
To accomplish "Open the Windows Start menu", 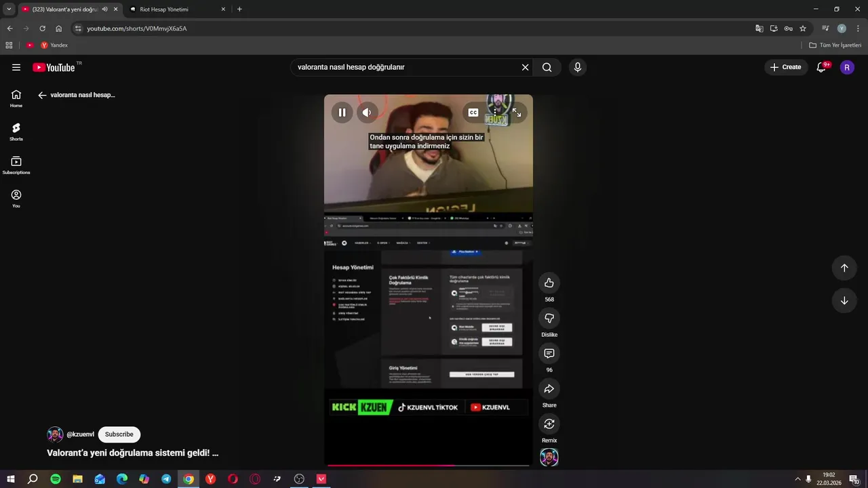I will [11, 479].
